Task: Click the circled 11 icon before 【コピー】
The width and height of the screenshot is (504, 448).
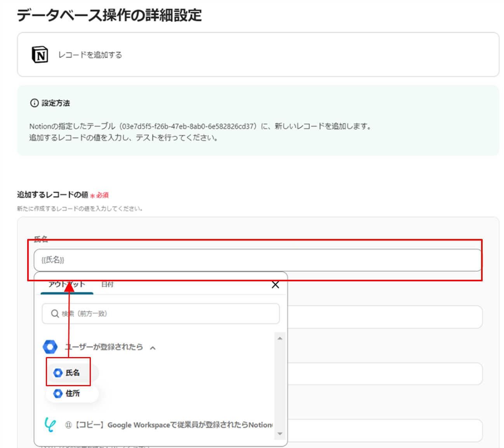Action: [68, 425]
